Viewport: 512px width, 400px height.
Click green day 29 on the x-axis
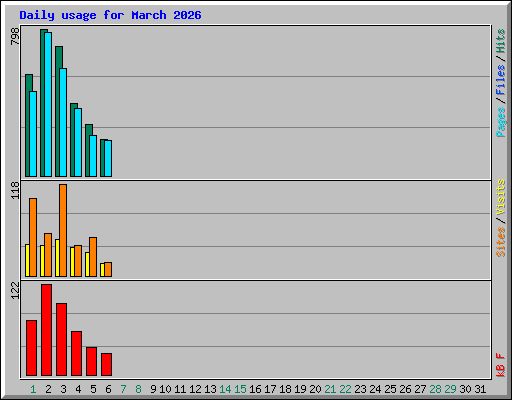tap(450, 389)
